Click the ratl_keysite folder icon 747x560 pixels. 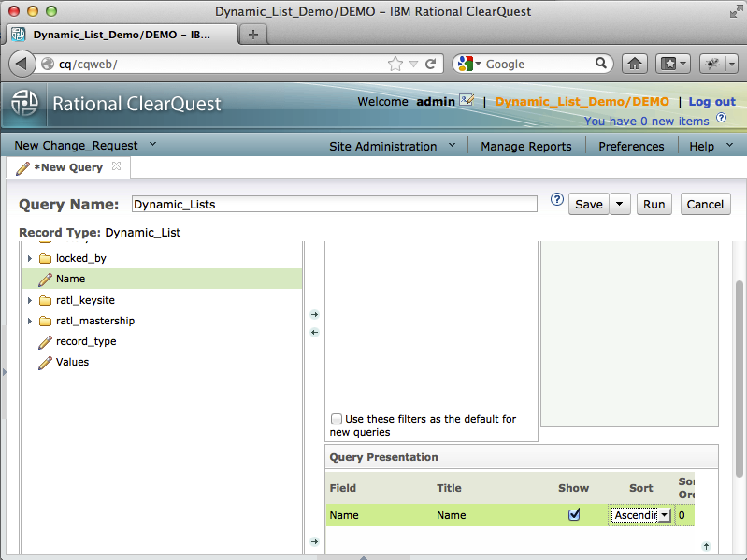[45, 300]
